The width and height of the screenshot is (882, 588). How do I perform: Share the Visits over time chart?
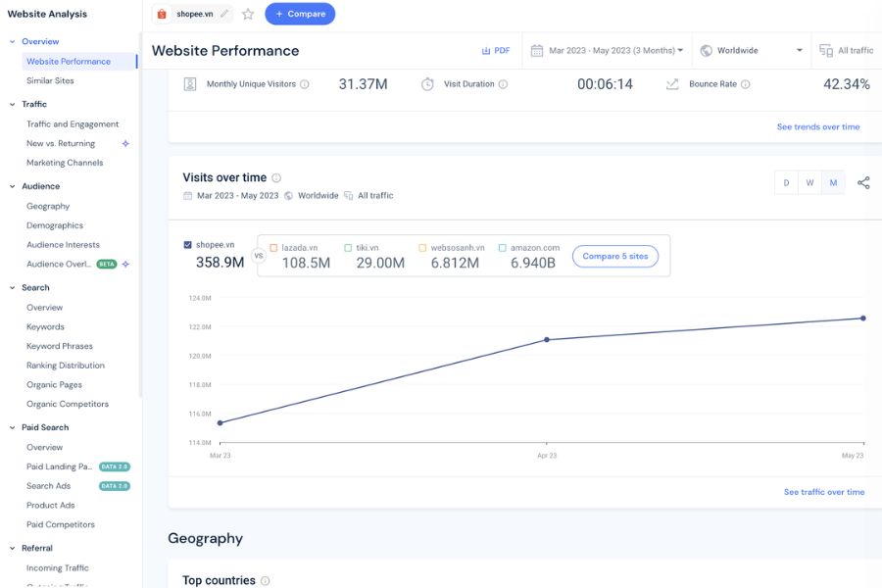pyautogui.click(x=863, y=183)
